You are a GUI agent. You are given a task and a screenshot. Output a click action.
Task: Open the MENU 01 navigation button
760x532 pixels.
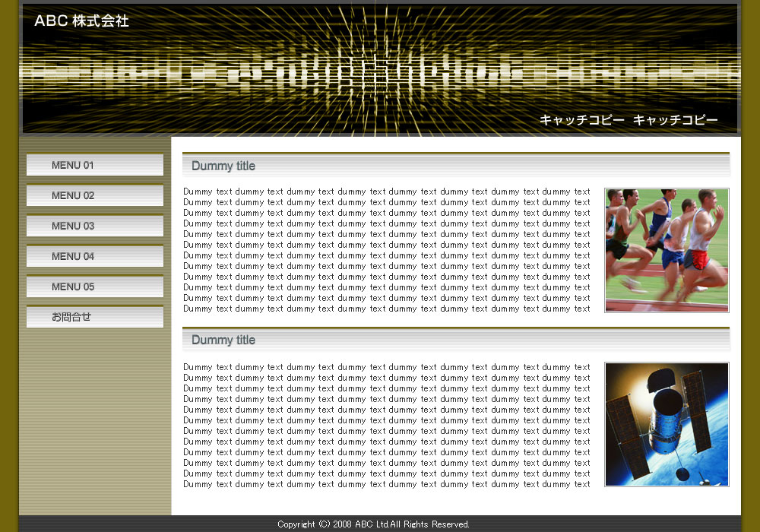click(x=95, y=165)
